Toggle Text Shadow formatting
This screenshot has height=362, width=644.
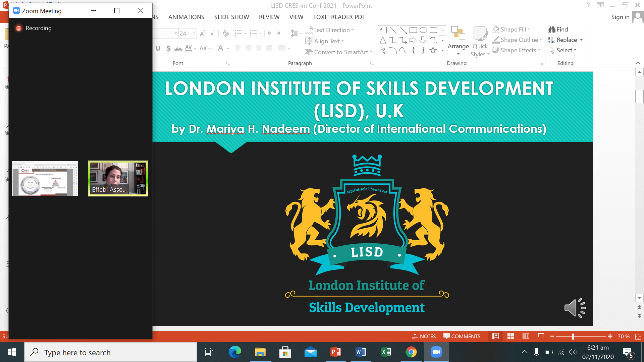168,49
